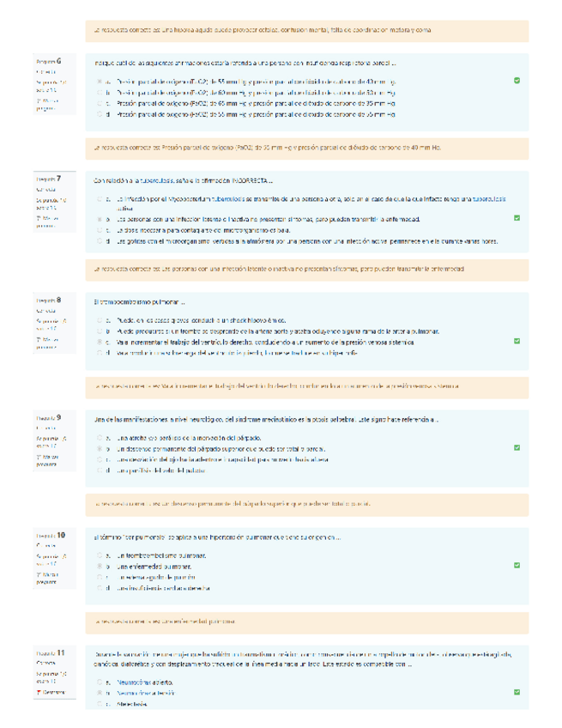Click 'Desmarcar' link under Pregunta 11
562x728 pixels.
53,692
